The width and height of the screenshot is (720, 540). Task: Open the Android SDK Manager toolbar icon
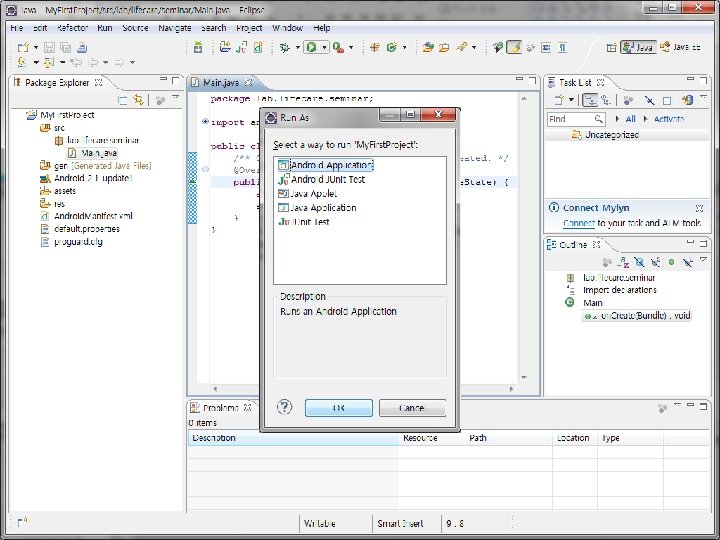(x=198, y=47)
